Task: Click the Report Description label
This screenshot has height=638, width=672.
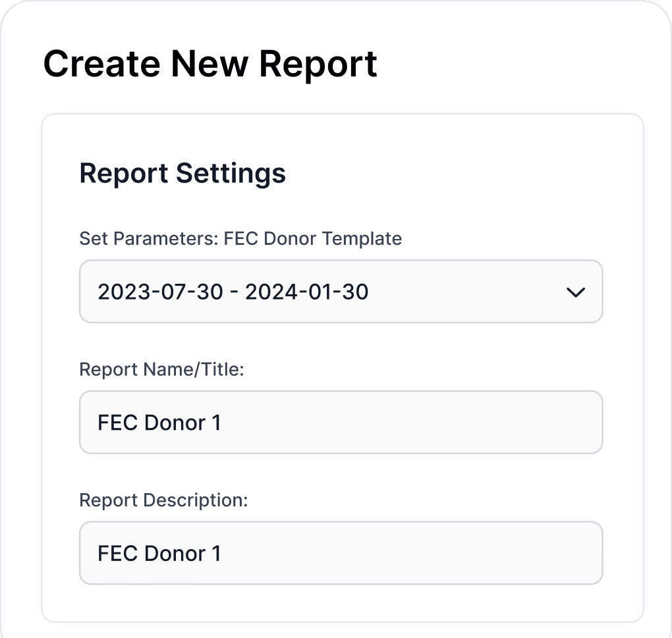Action: [x=164, y=500]
